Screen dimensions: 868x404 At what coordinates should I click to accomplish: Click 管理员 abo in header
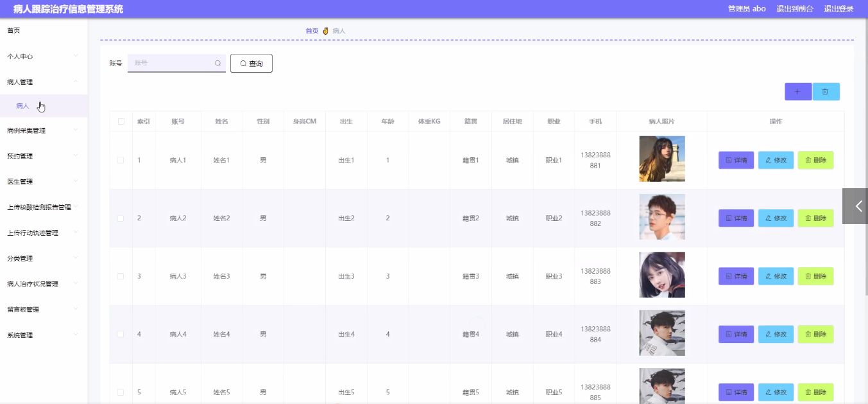tap(747, 9)
